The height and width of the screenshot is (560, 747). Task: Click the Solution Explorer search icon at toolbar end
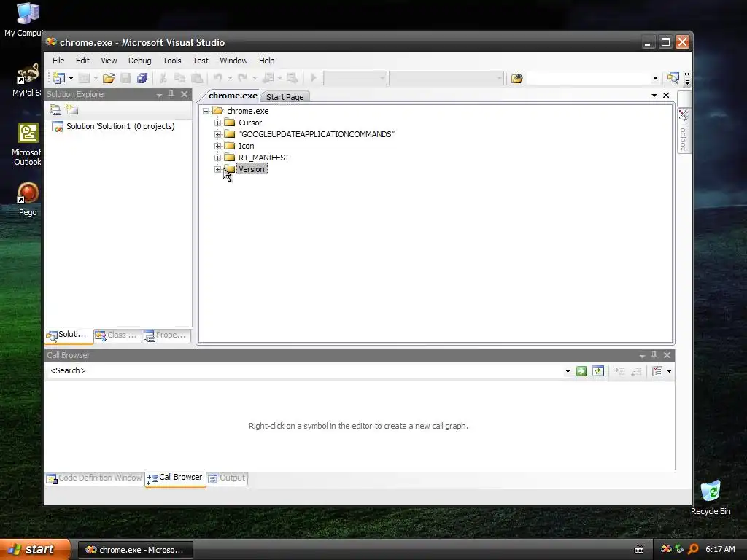[673, 78]
